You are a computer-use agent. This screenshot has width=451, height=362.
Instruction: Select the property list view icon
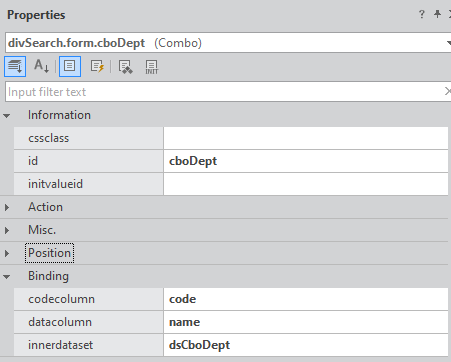[70, 66]
